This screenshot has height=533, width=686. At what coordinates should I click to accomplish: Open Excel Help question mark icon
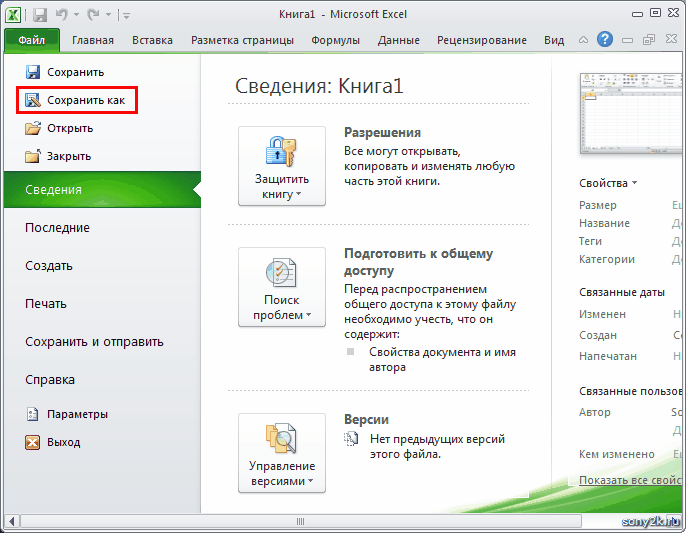(605, 39)
